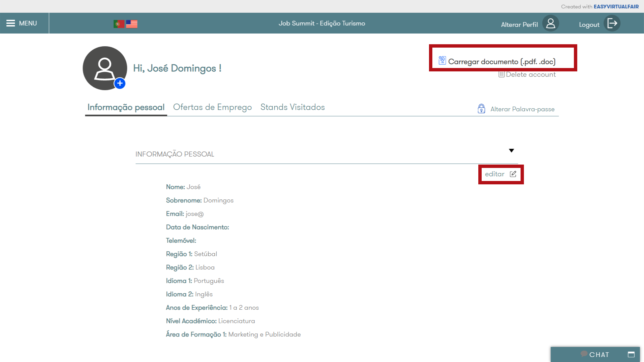Switch language with Portuguese flag
Image resolution: width=644 pixels, height=362 pixels.
pyautogui.click(x=119, y=24)
